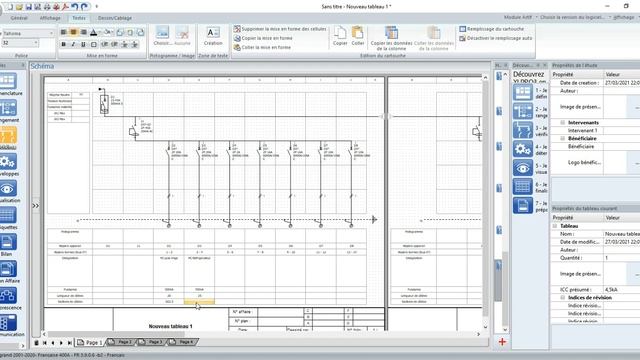Image resolution: width=640 pixels, height=360 pixels.
Task: Select the highlighted Schéma module icon
Action: coord(8,135)
